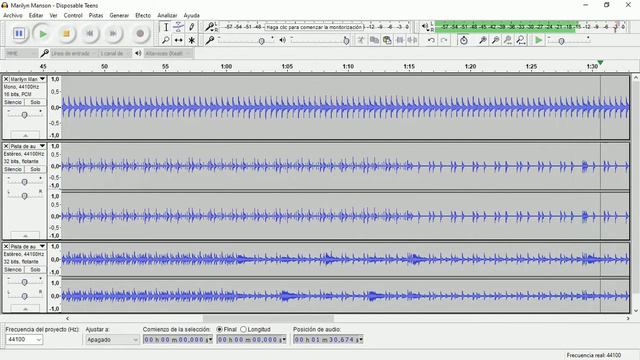This screenshot has width=640, height=360.
Task: Open the Editar menu
Action: tap(36, 15)
